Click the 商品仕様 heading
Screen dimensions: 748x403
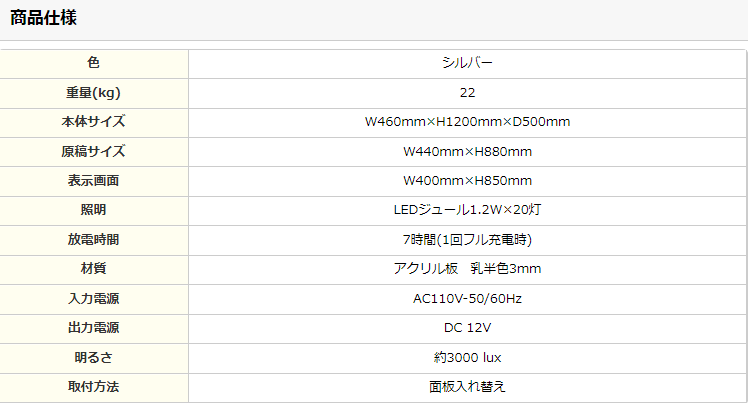tap(43, 18)
